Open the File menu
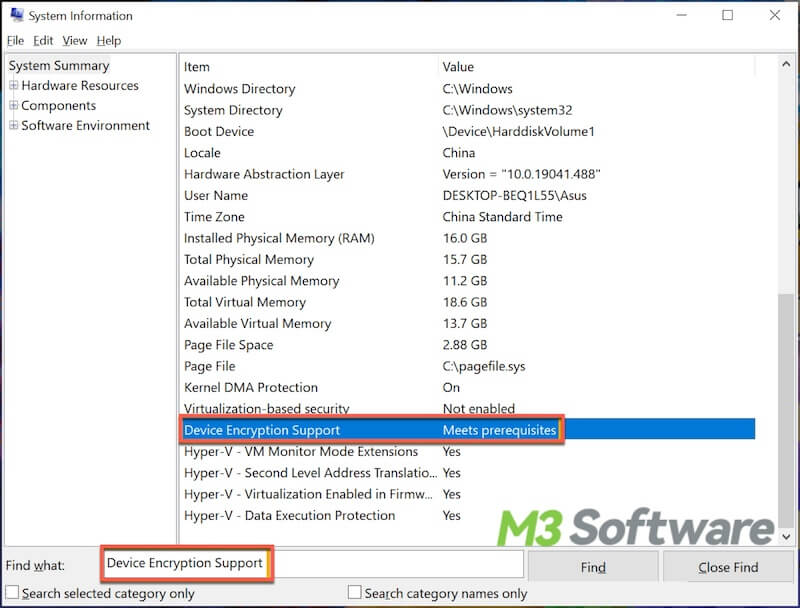Image resolution: width=800 pixels, height=608 pixels. coord(15,41)
